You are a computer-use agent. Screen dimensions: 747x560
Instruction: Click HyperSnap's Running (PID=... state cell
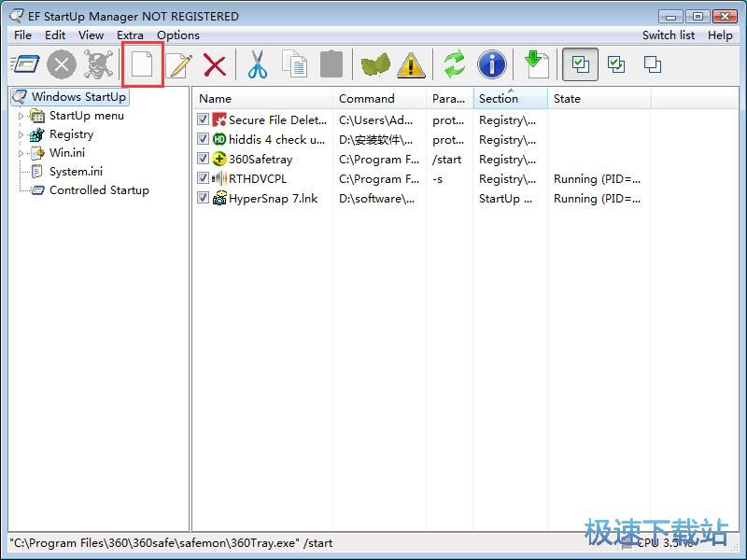coord(597,199)
